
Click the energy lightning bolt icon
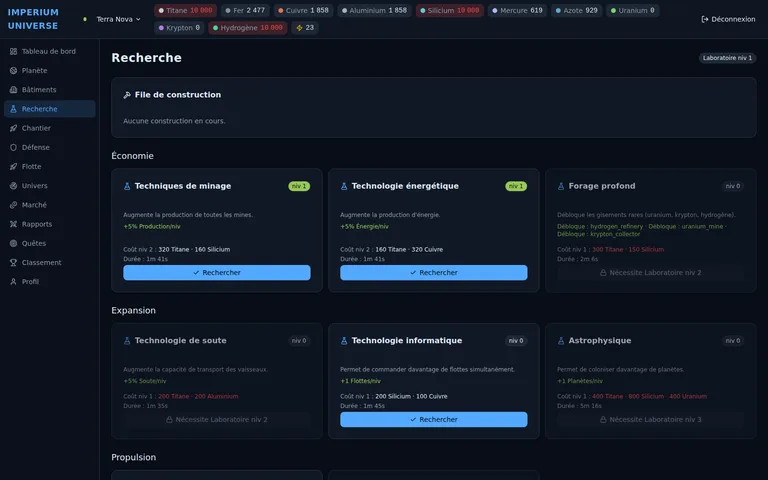point(299,28)
